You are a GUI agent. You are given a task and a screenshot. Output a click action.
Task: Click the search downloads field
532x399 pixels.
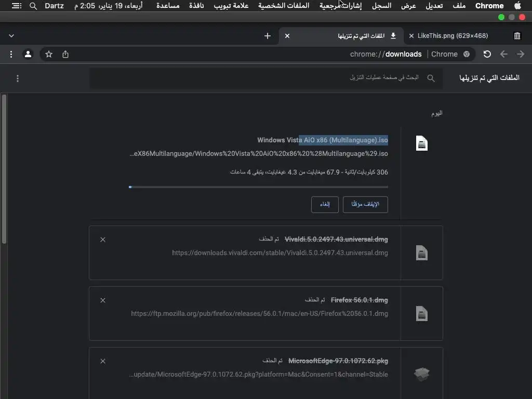(266, 78)
